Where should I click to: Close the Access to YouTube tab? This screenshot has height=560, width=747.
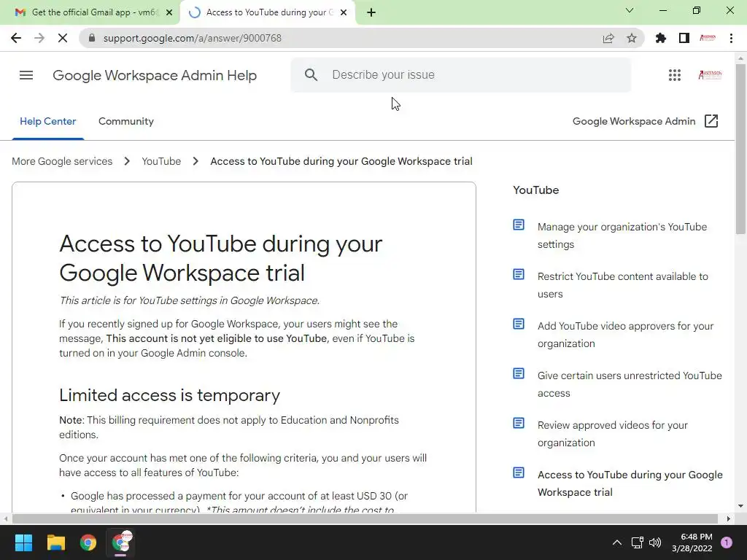pyautogui.click(x=344, y=12)
